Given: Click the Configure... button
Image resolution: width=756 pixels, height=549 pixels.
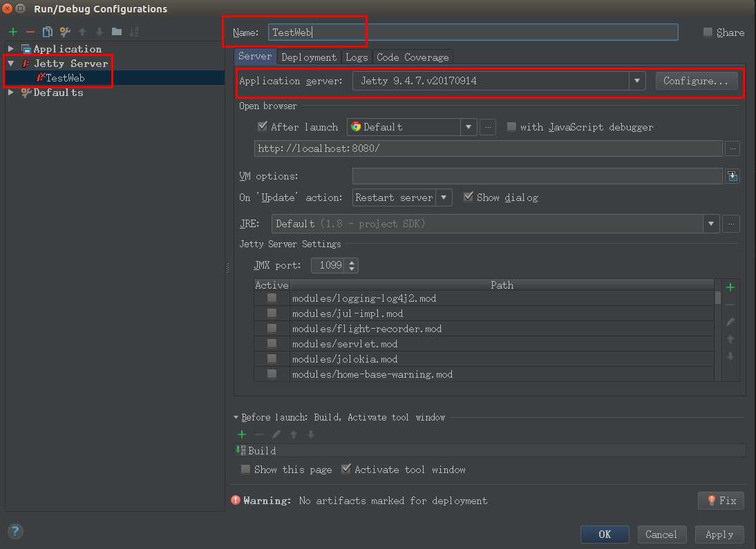Looking at the screenshot, I should (696, 81).
